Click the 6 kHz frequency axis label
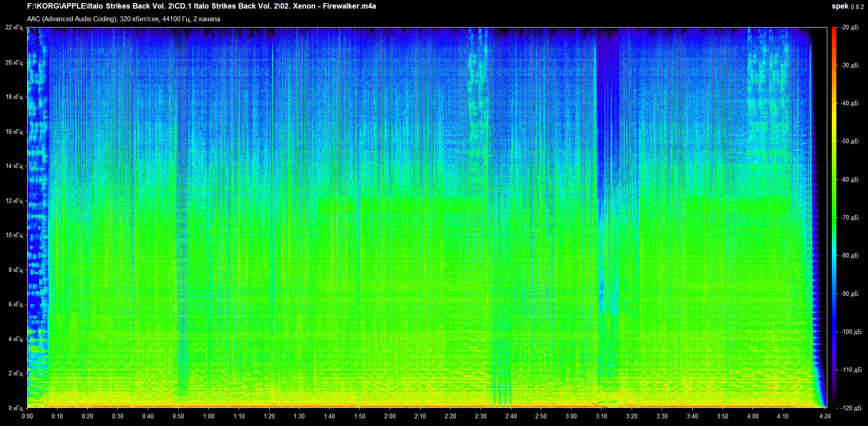Viewport: 868px width, 426px height. 16,304
